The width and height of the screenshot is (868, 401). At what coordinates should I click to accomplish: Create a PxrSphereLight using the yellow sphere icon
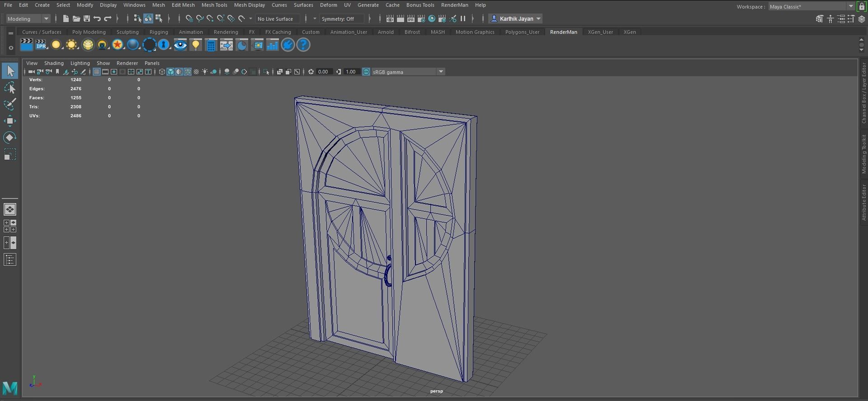pos(56,45)
